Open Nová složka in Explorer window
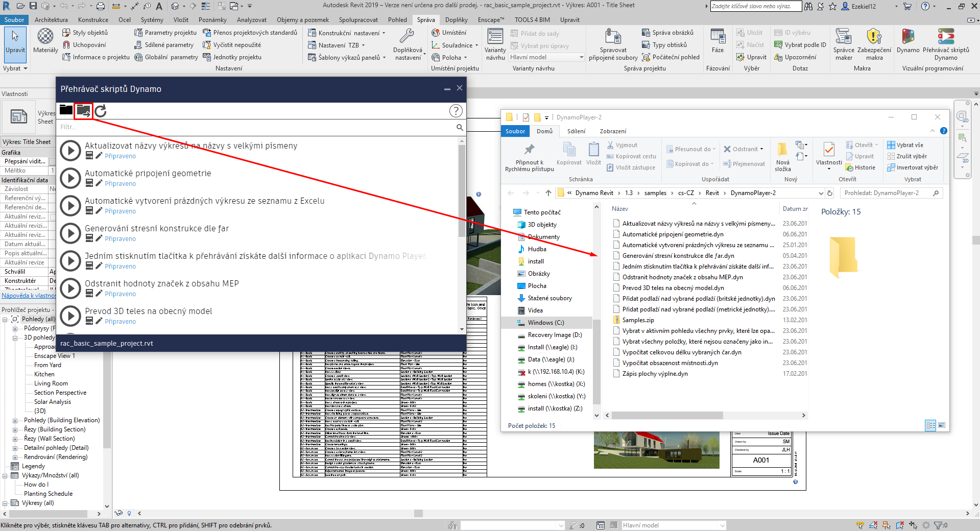This screenshot has height=531, width=980. [782, 157]
